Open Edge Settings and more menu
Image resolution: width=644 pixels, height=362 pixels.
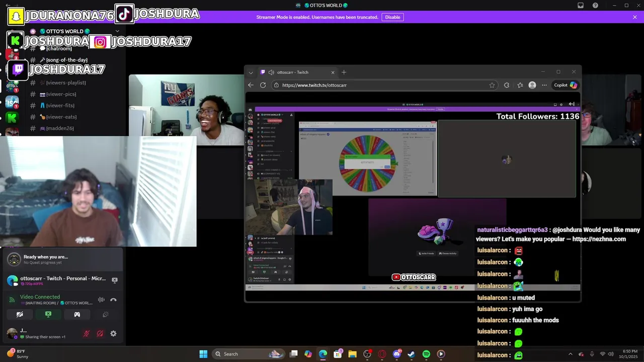(544, 85)
